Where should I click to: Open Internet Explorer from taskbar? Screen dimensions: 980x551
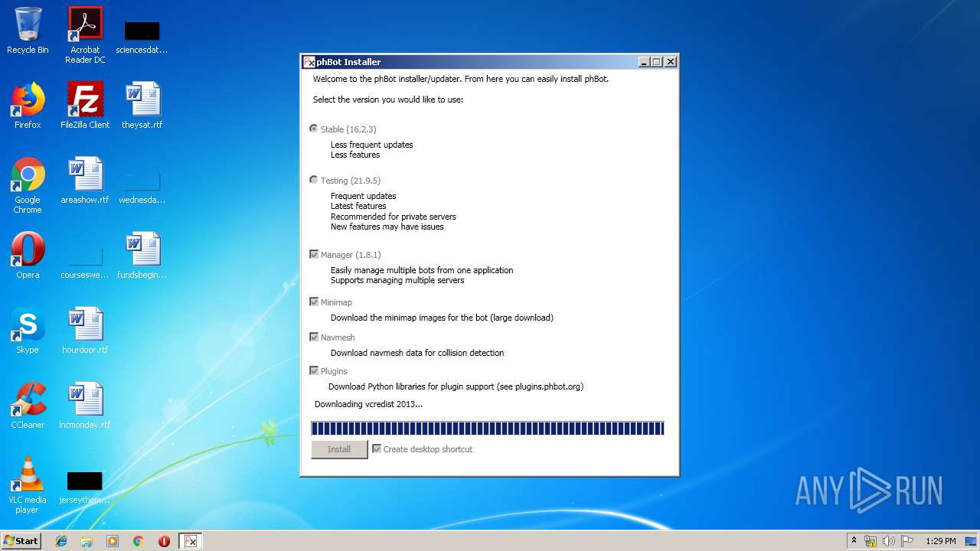click(x=61, y=541)
